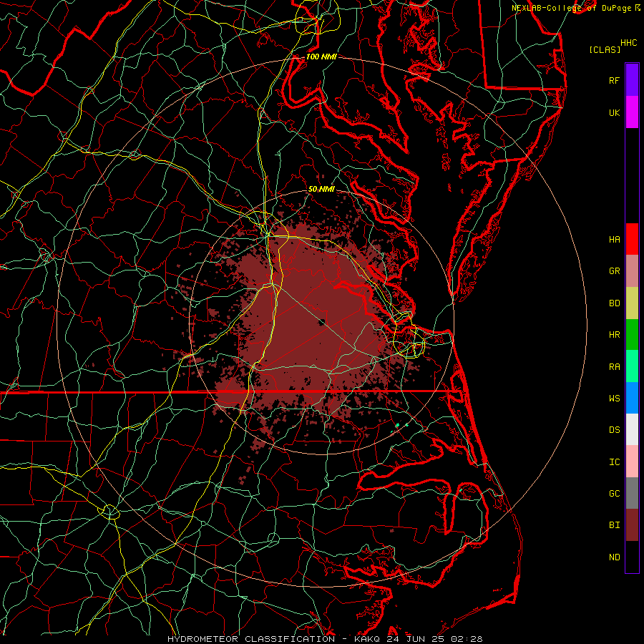
Task: Click the IC pink legend swatch
Action: [632, 462]
